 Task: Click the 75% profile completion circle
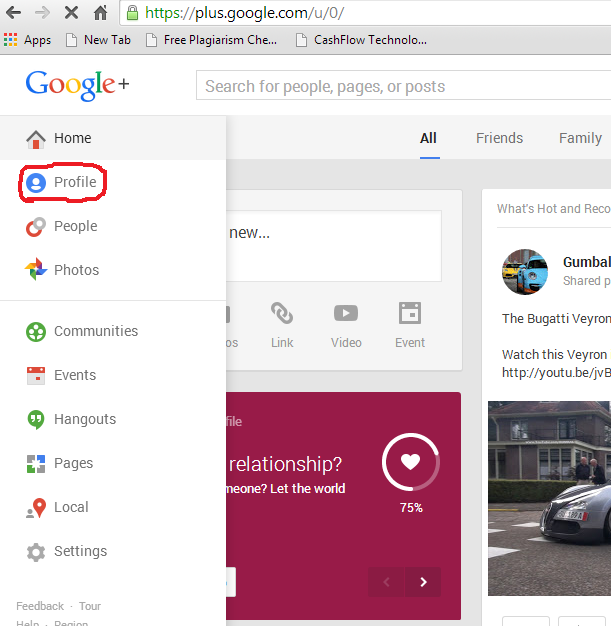point(410,462)
